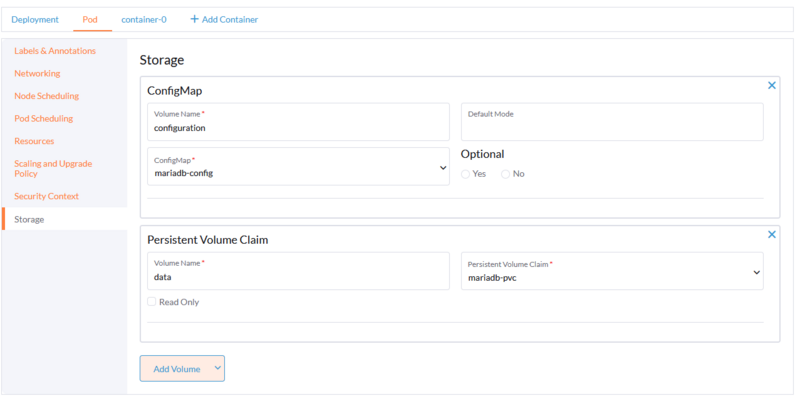
Task: Remove the Persistent Volume Claim with X icon
Action: (x=771, y=234)
